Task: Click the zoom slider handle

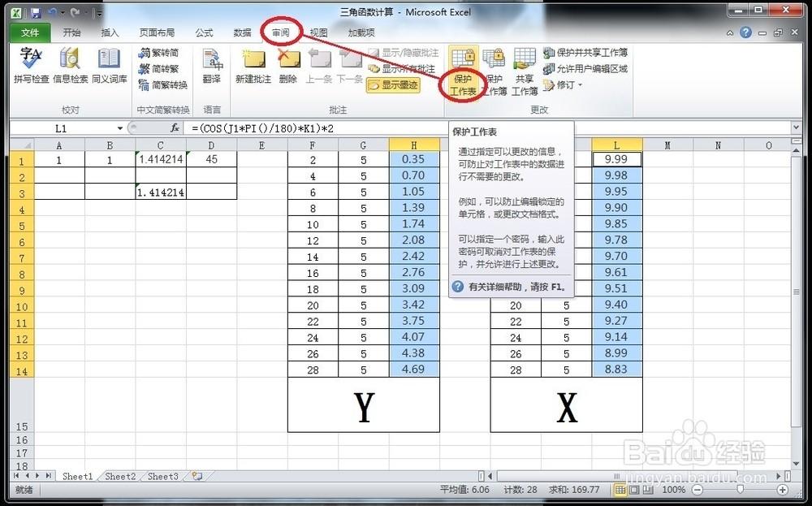Action: click(x=740, y=490)
